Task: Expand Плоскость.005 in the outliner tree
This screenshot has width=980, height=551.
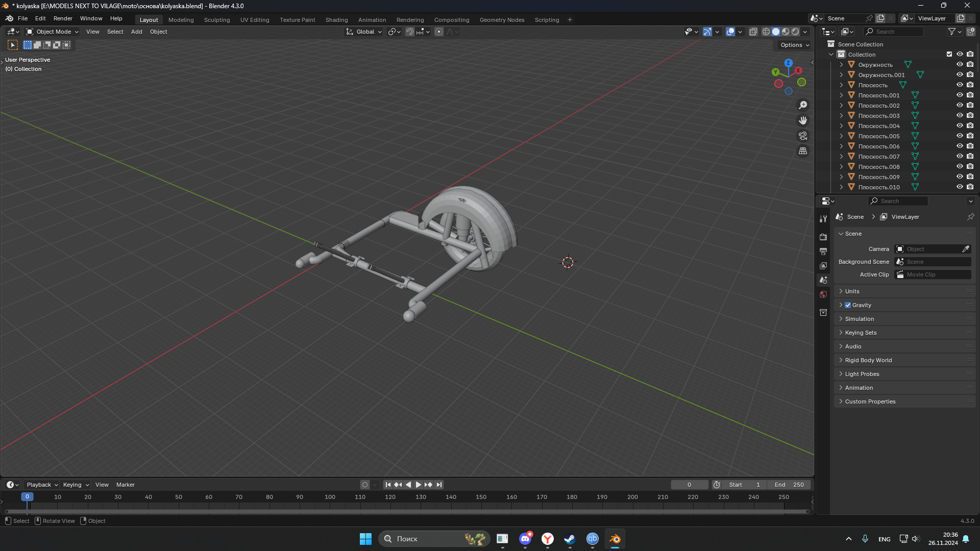Action: [841, 136]
